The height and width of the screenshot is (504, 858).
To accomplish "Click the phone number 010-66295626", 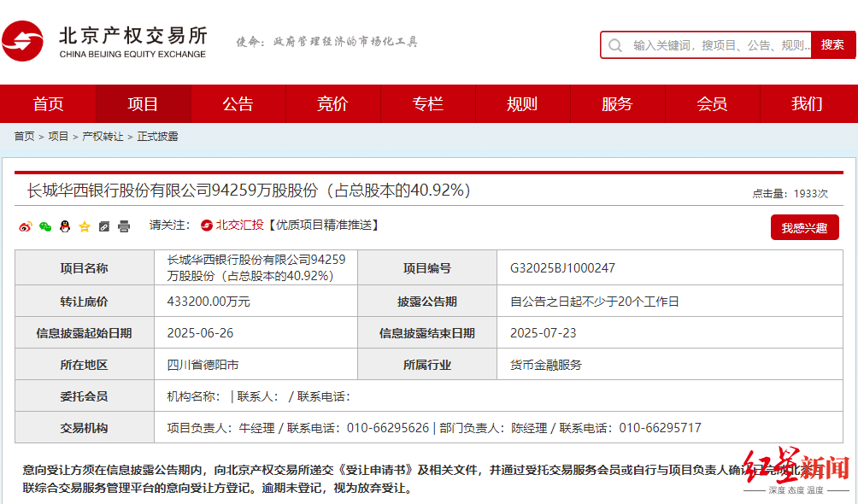I will pos(388,428).
